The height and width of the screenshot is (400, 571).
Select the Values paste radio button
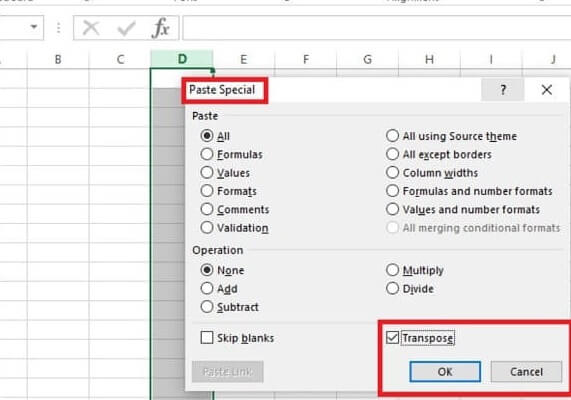click(207, 172)
